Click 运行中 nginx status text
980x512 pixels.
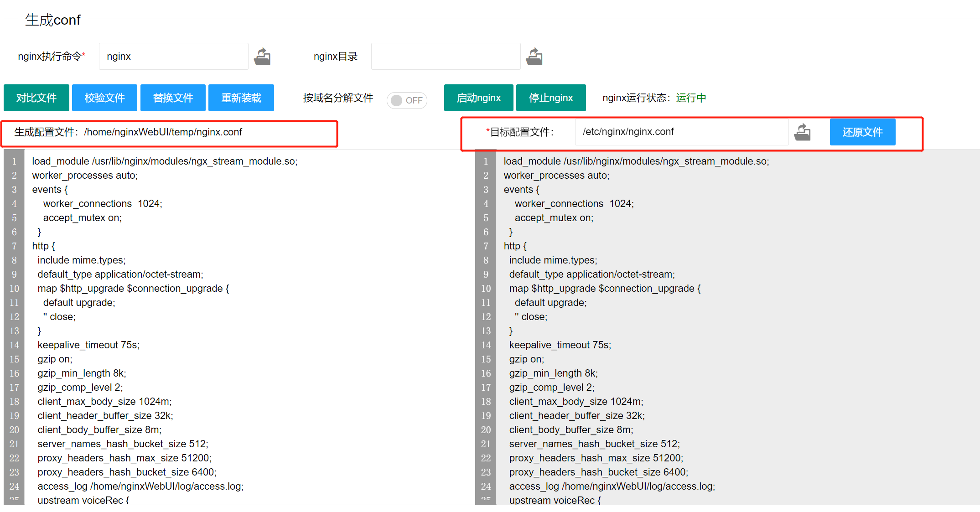click(691, 98)
